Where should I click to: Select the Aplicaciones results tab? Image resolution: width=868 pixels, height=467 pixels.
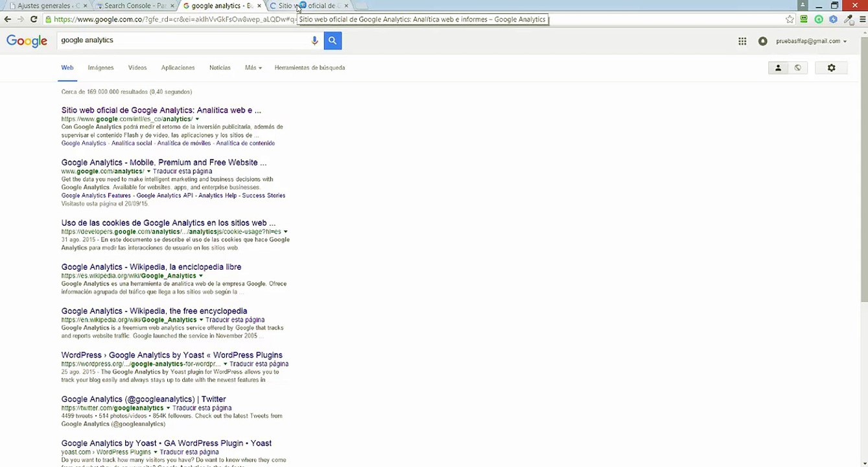pyautogui.click(x=178, y=67)
